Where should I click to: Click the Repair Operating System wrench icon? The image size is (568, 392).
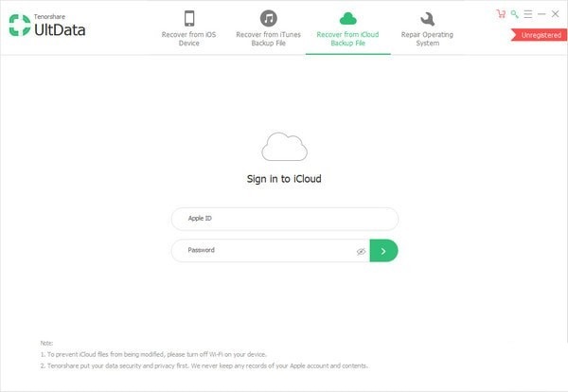click(x=427, y=18)
